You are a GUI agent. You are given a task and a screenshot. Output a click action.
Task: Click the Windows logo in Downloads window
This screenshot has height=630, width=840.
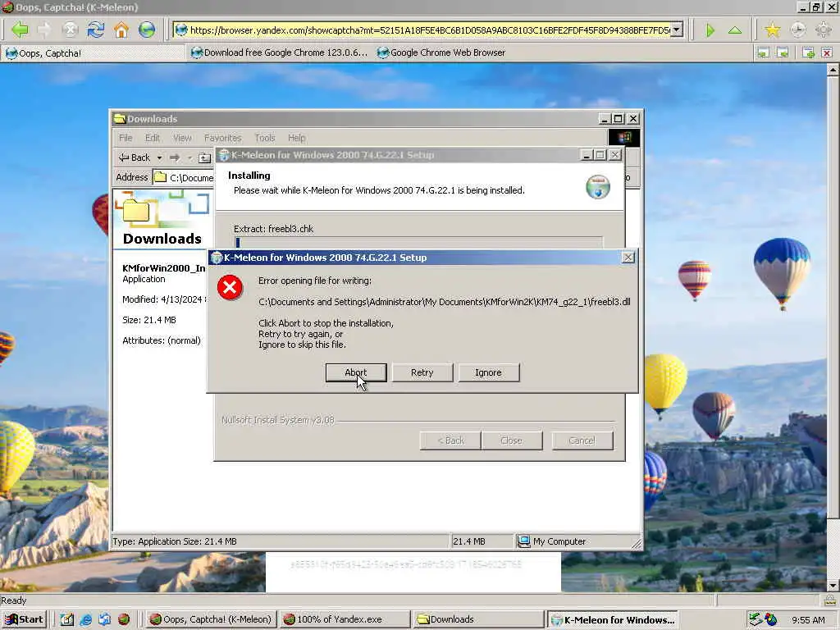click(x=624, y=138)
